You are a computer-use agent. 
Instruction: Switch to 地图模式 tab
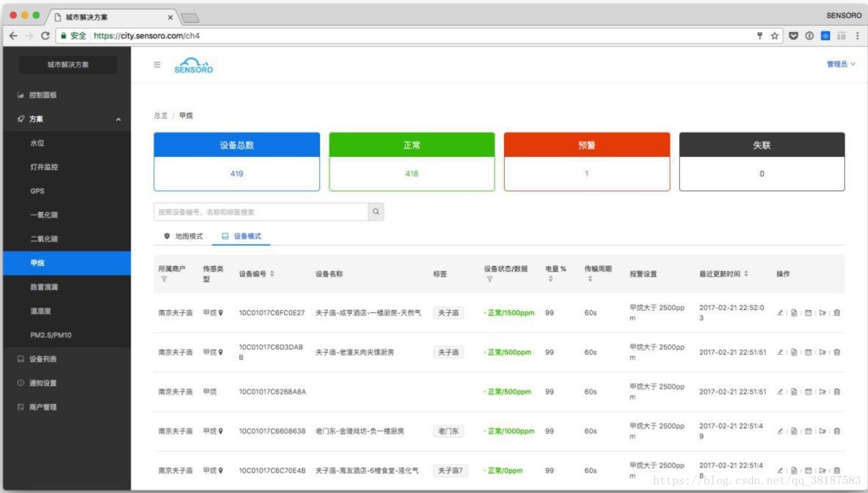click(x=183, y=236)
